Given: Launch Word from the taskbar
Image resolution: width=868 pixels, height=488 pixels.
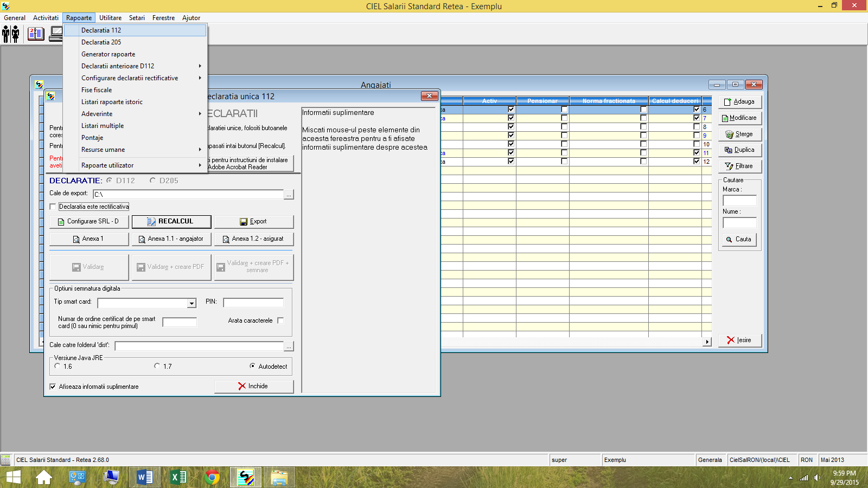Looking at the screenshot, I should pos(145,478).
